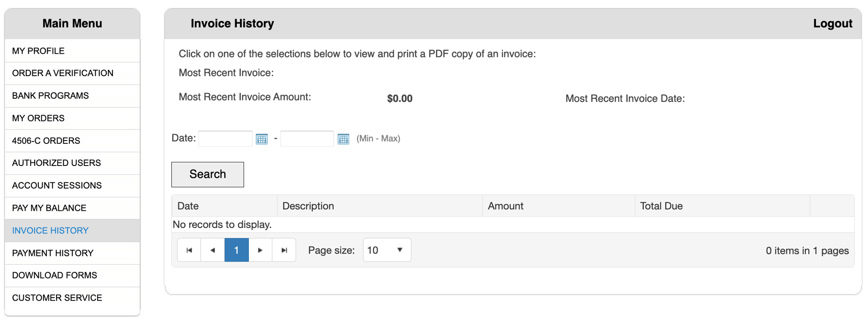Open the end date calendar picker
Image resolution: width=868 pixels, height=323 pixels.
tap(343, 139)
